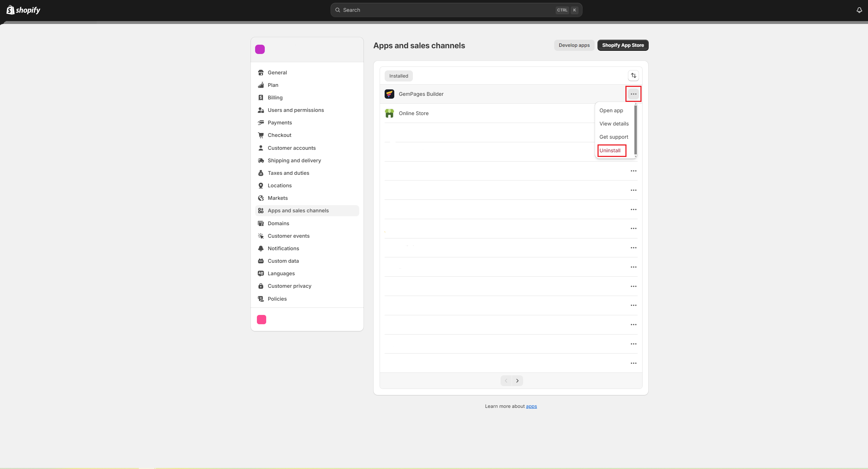
Task: Toggle the GemPages Builder three-dot menu
Action: click(x=633, y=94)
